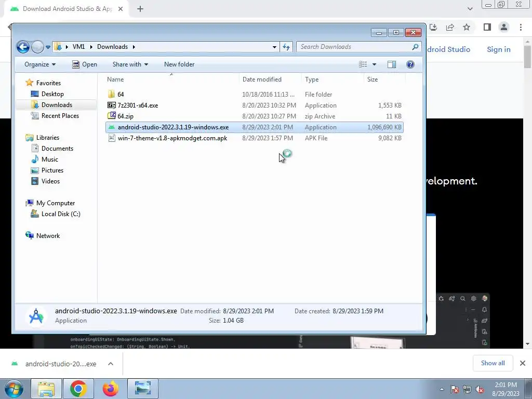Open the Windows Start menu

(14, 389)
